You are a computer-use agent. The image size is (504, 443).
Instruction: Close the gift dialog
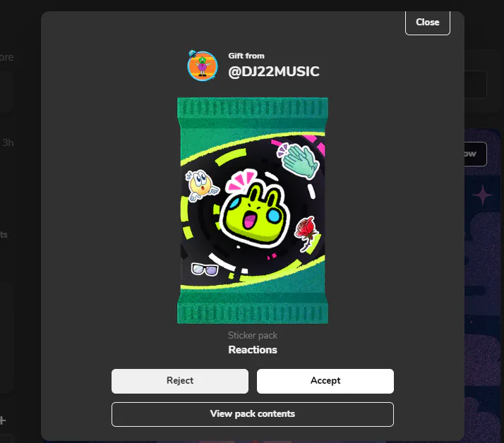tap(428, 22)
